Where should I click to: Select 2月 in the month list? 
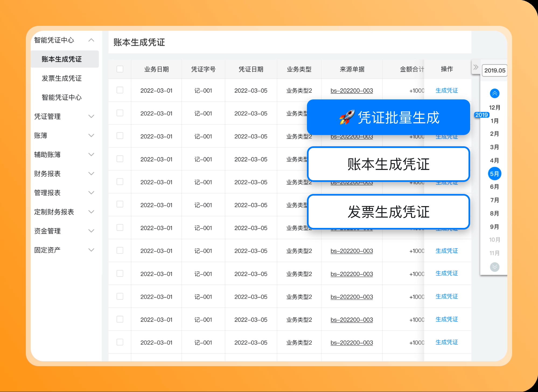click(x=495, y=134)
